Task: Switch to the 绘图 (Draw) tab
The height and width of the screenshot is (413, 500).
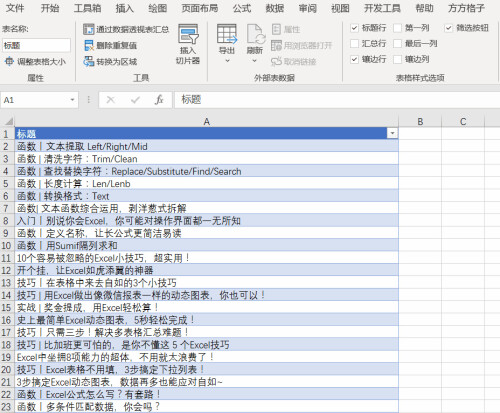Action: [x=157, y=8]
